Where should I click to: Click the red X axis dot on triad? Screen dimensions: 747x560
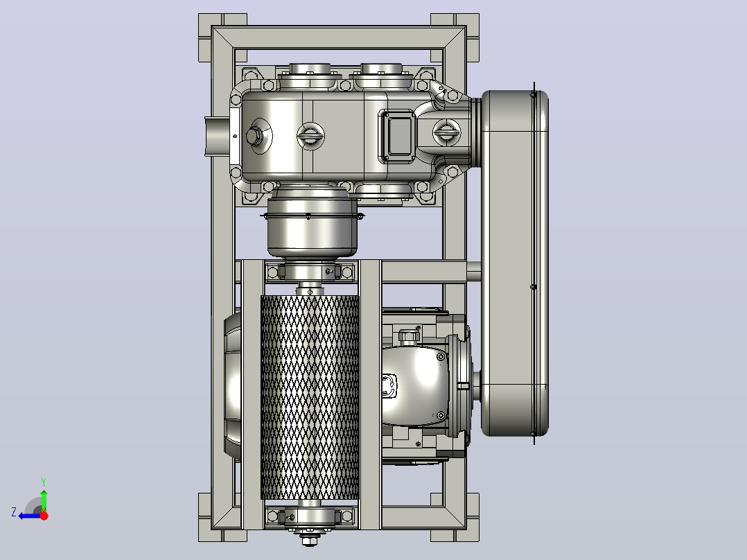pos(44,516)
